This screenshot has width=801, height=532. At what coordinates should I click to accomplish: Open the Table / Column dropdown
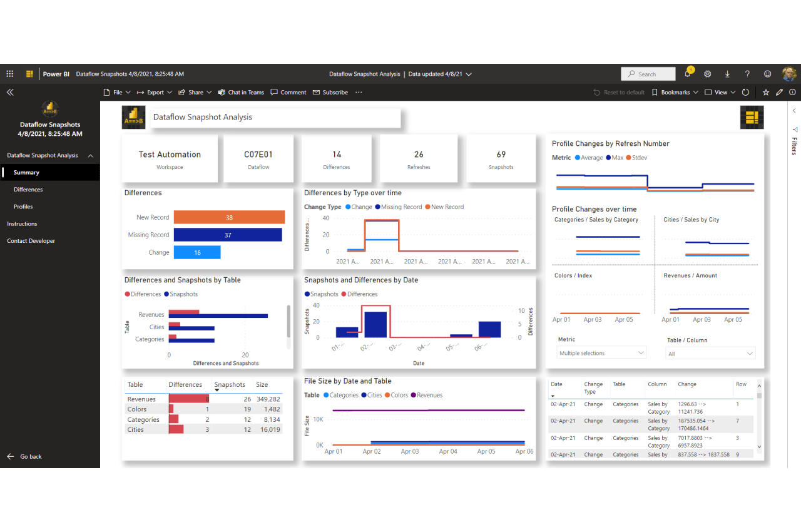710,354
